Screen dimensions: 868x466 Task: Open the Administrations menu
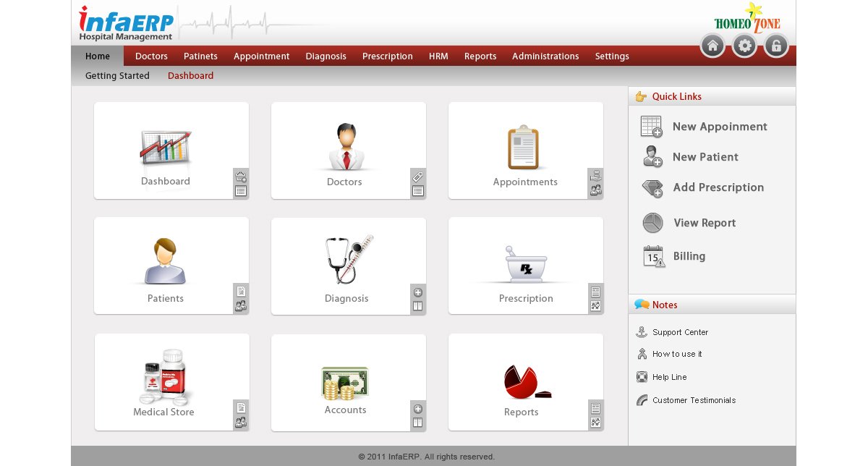545,56
